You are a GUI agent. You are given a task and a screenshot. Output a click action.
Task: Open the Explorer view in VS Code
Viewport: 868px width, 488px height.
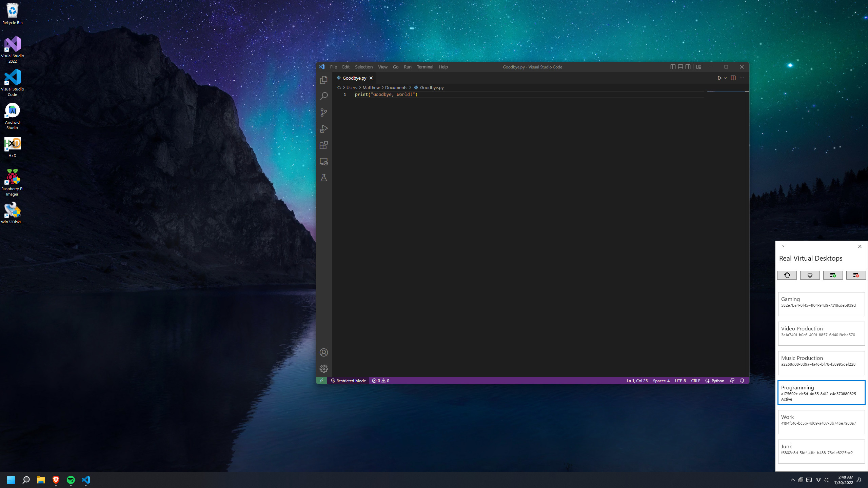[x=324, y=80]
